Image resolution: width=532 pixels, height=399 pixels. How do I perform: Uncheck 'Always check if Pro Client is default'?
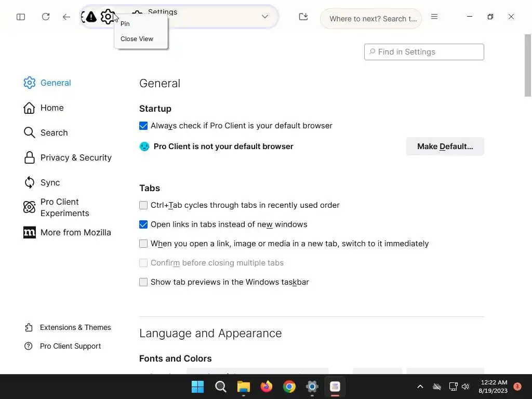143,126
